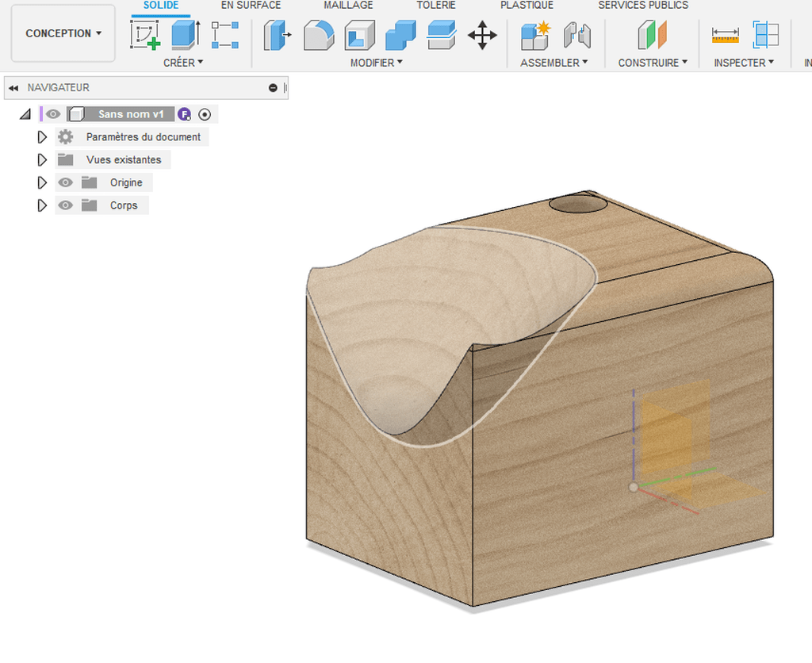The height and width of the screenshot is (663, 812).
Task: Activate the Sans nom v1 component radio button
Action: pyautogui.click(x=205, y=114)
